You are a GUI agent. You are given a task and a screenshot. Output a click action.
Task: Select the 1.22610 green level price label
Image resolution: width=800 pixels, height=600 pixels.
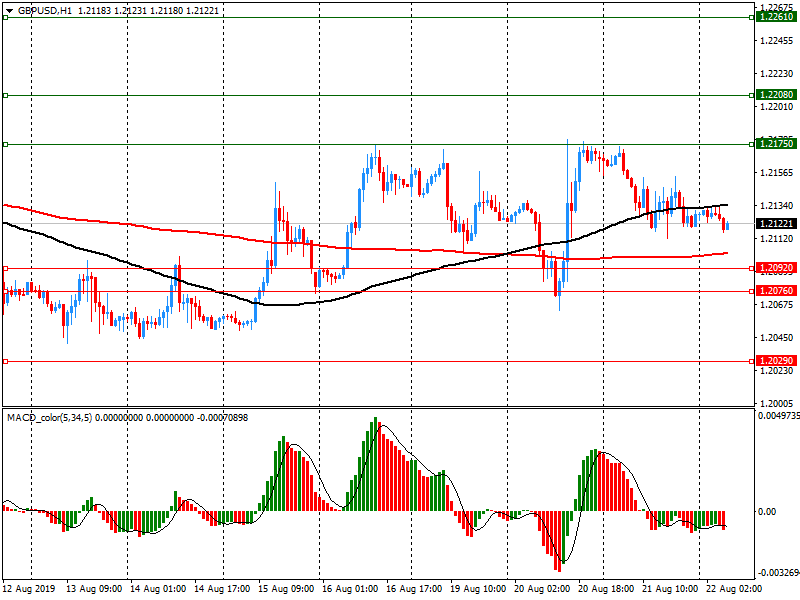click(776, 17)
